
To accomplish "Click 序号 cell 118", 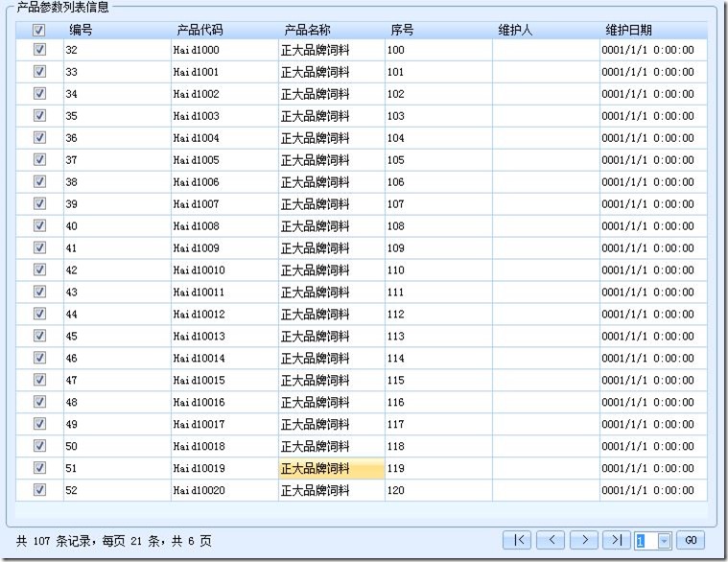I will point(438,446).
